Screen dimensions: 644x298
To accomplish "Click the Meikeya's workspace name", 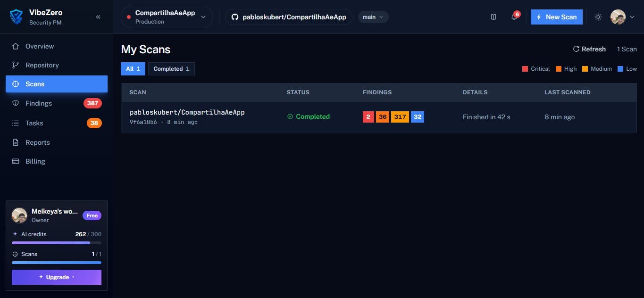I will (x=55, y=211).
